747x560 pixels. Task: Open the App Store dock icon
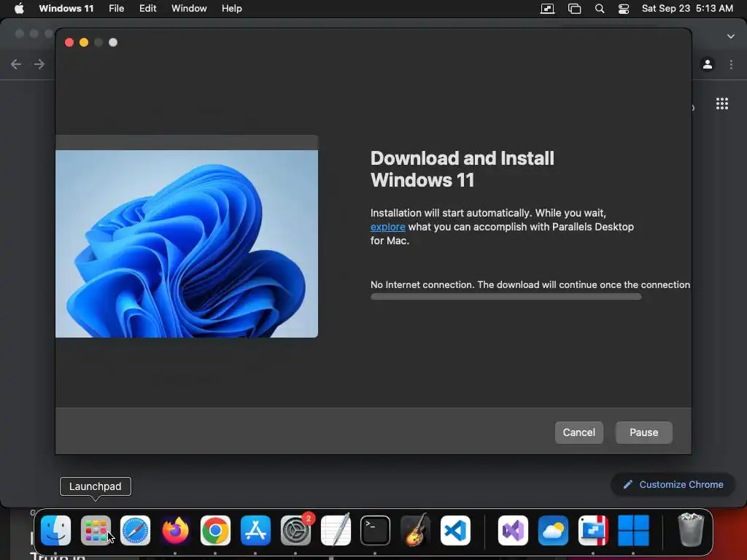[255, 530]
